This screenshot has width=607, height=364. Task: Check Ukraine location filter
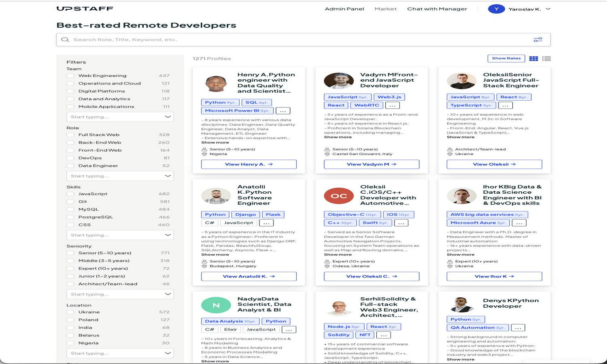(x=70, y=312)
